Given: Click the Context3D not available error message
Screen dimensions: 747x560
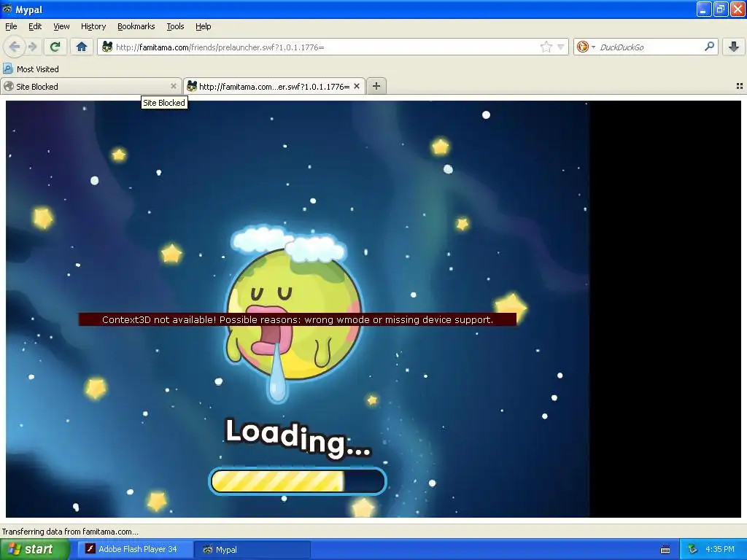Looking at the screenshot, I should pyautogui.click(x=298, y=319).
